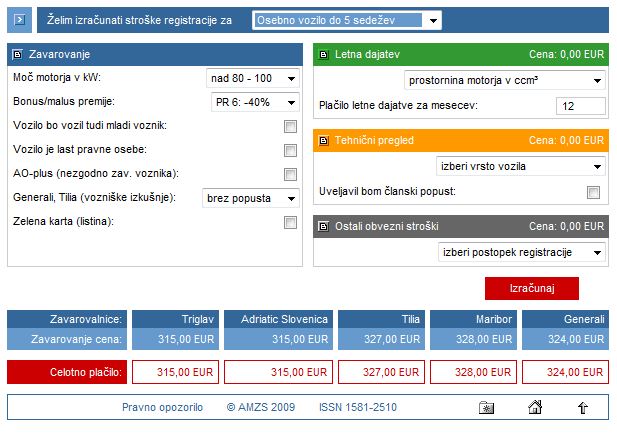
Task: Check 'Vozilo je last pravne osebe' box
Action: point(290,150)
